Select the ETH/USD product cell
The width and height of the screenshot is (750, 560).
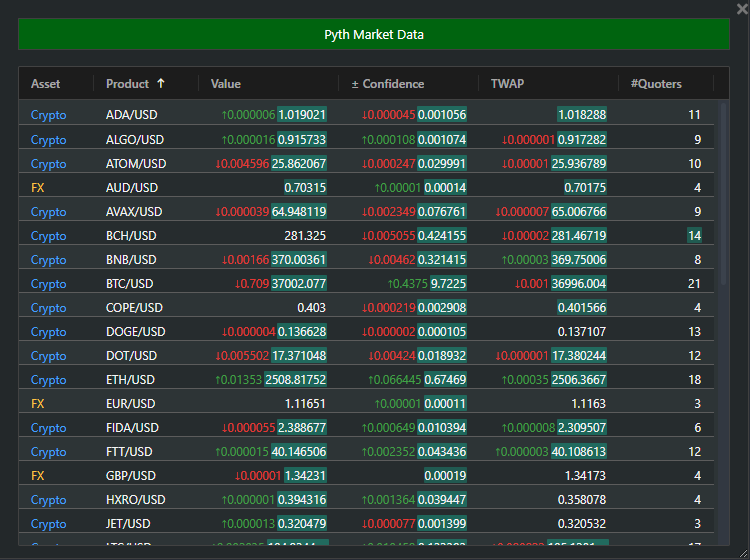pos(130,380)
